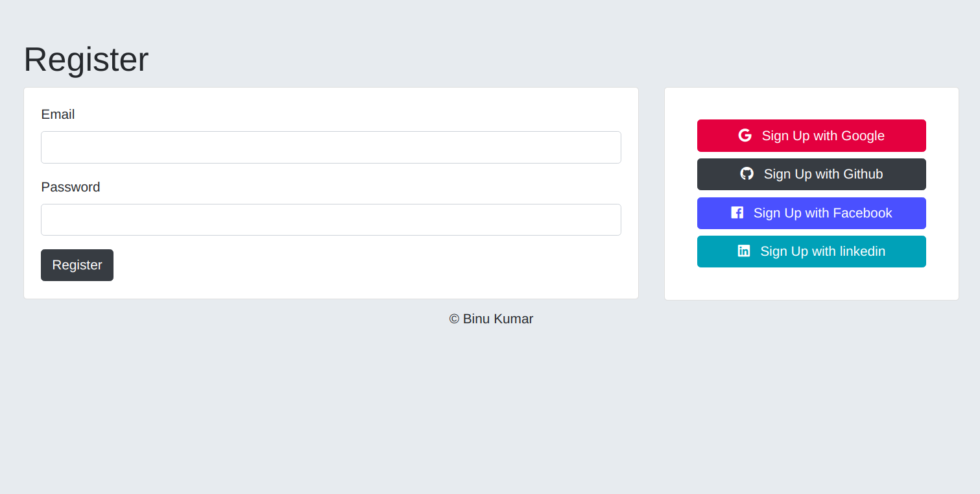Click the large Register page heading
This screenshot has width=980, height=494.
[86, 59]
